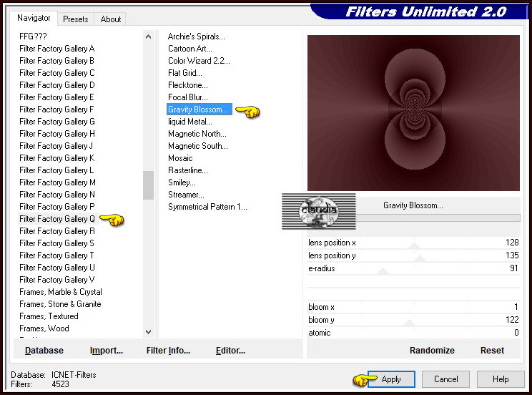Click the Import... button
The height and width of the screenshot is (395, 532).
[x=107, y=350]
